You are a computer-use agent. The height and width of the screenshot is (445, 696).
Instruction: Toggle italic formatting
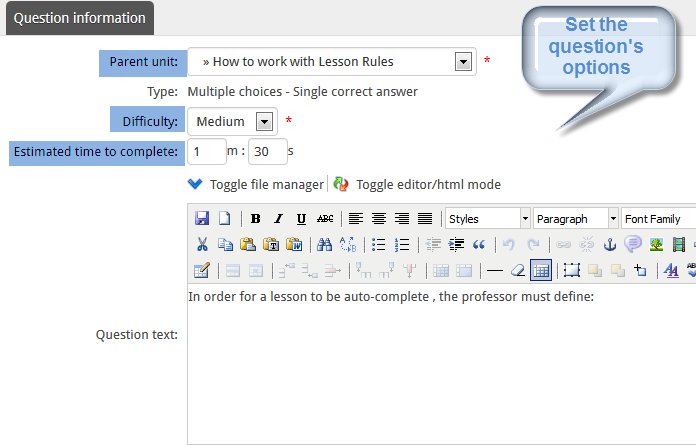[278, 218]
